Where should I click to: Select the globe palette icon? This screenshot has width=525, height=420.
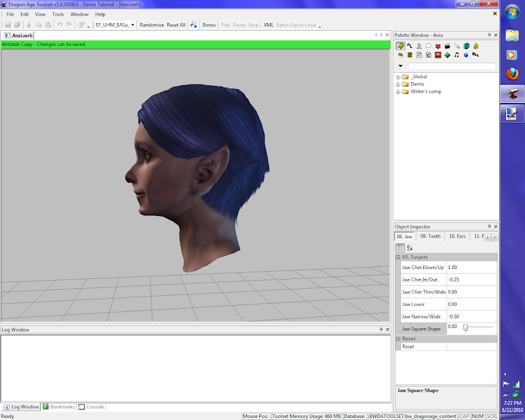click(466, 46)
